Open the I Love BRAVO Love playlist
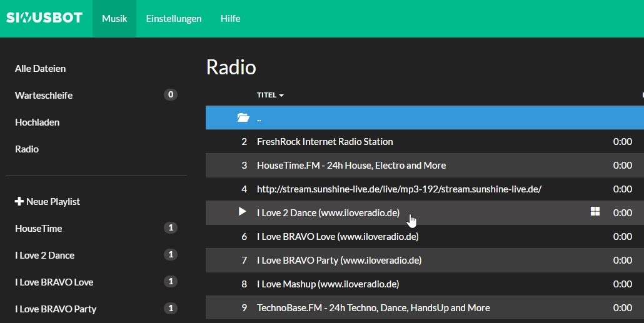The image size is (644, 323). 54,282
